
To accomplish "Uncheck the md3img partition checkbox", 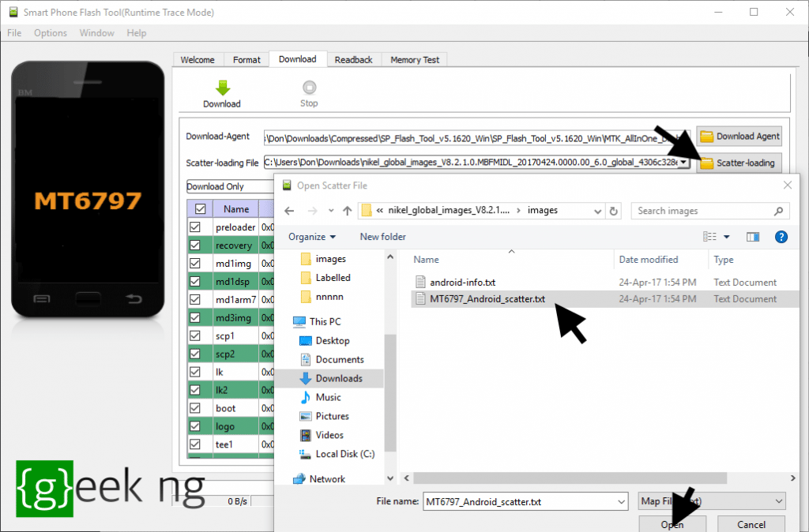I will point(195,317).
